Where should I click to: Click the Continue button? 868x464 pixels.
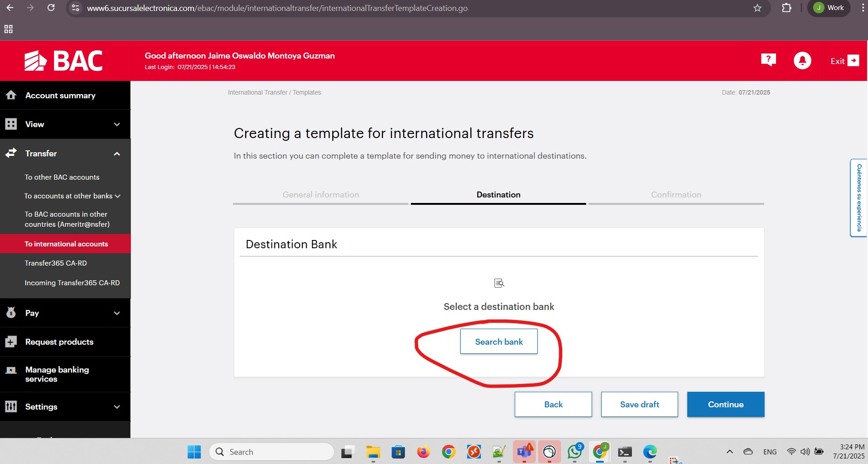coord(726,404)
